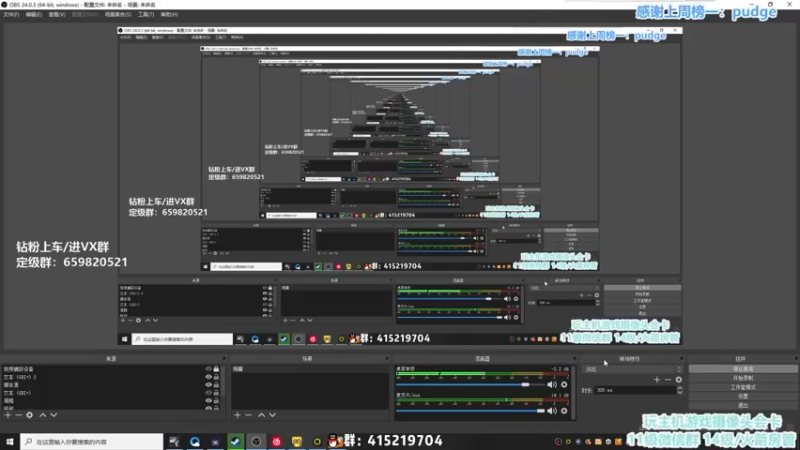Pop out the 混音器 dock panel

[574, 359]
